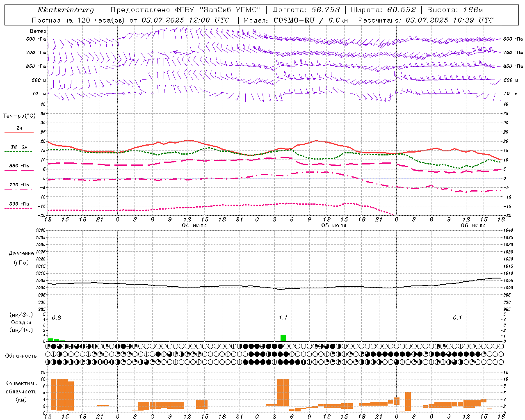Image resolution: width=525 pixels, height=420 pixels.
Task: Click the '(мм/3ч.)' precipitation unit label
Action: tap(21, 315)
